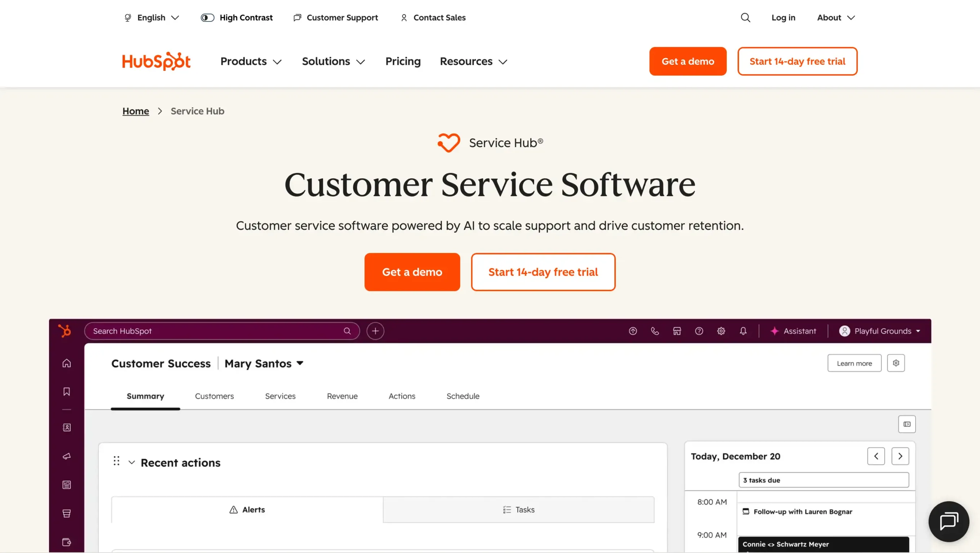This screenshot has height=553, width=980.
Task: Open Contact Sales link
Action: pyautogui.click(x=433, y=18)
